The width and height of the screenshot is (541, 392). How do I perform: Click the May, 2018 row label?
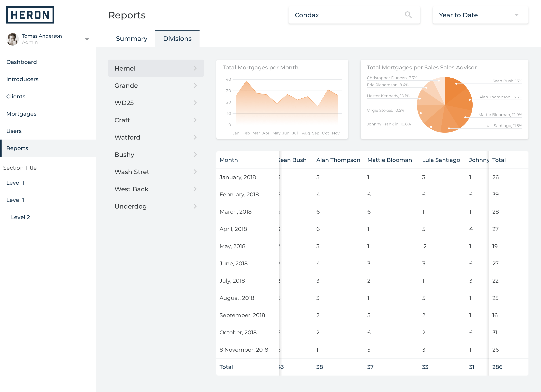click(232, 246)
